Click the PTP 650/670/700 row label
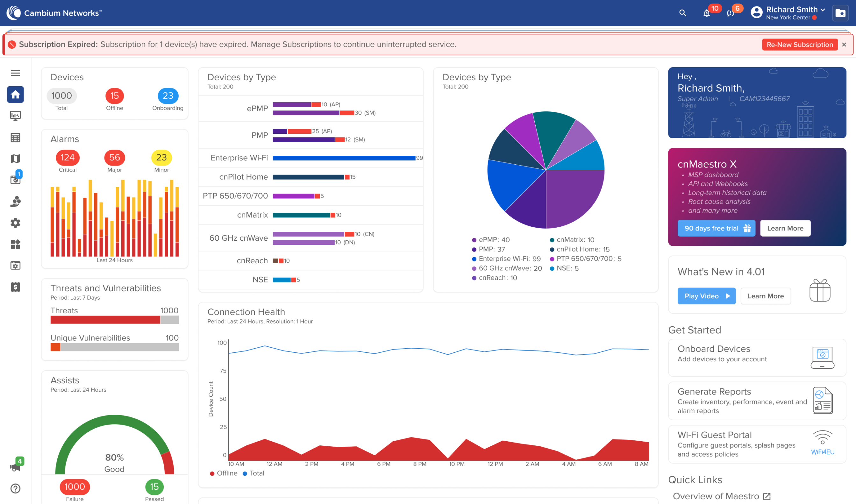The height and width of the screenshot is (504, 856). 235,196
